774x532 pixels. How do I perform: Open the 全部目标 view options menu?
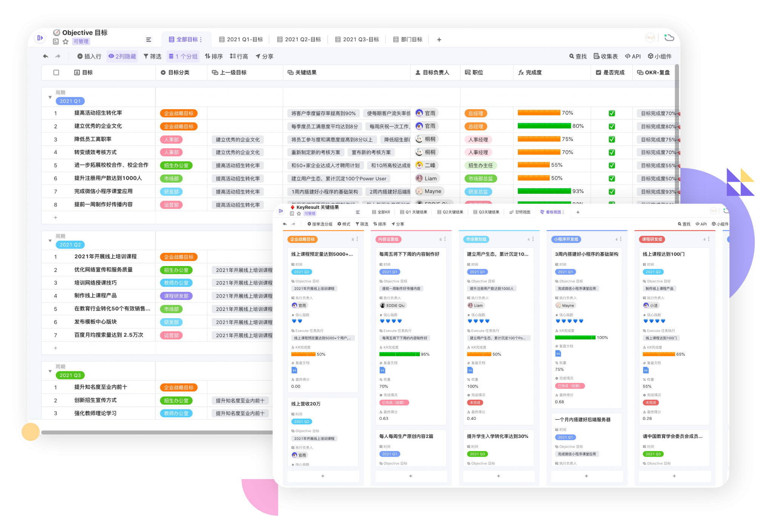201,40
